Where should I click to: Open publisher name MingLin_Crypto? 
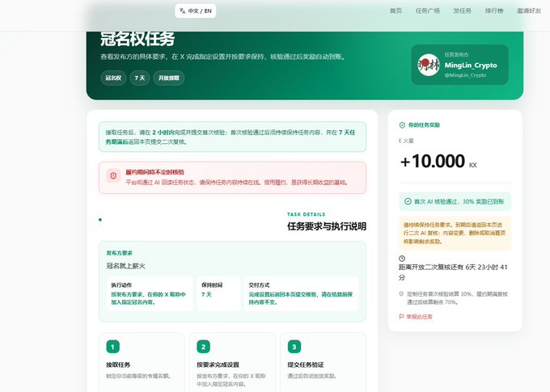coord(471,65)
